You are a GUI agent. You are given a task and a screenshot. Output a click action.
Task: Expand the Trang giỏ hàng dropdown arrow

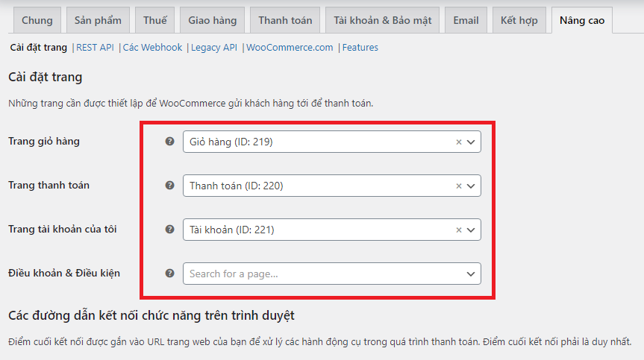coord(471,142)
